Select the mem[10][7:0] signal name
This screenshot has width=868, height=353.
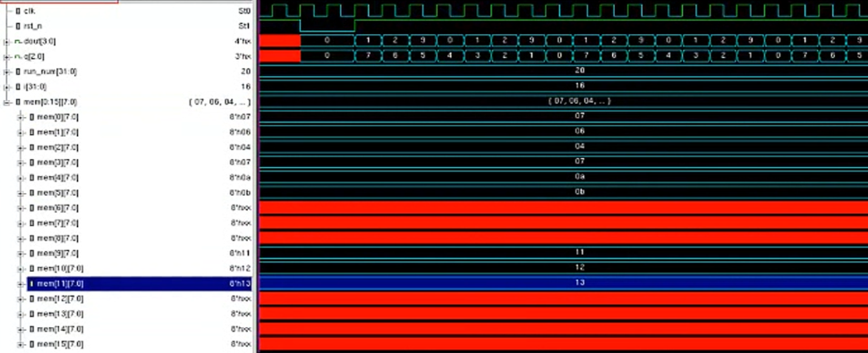pyautogui.click(x=60, y=268)
